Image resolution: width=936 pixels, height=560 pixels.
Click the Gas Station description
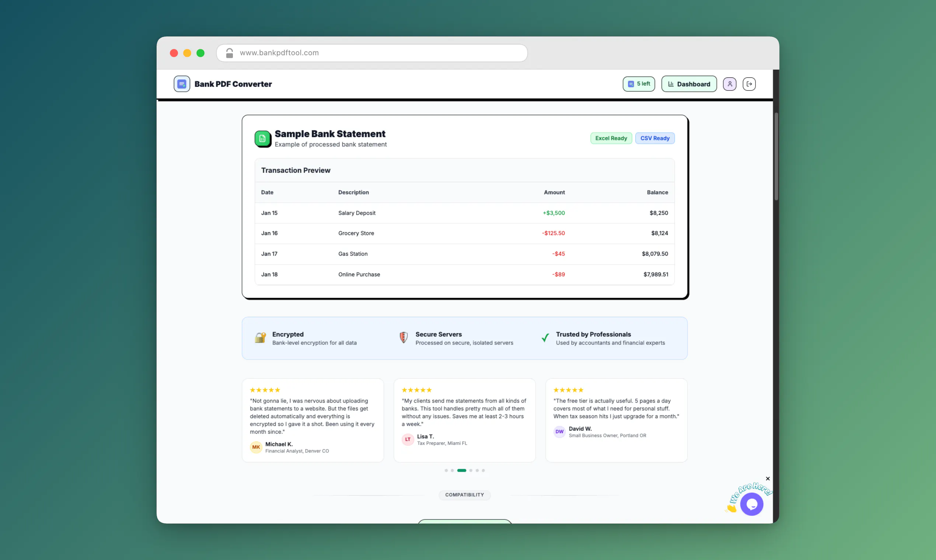(x=353, y=253)
